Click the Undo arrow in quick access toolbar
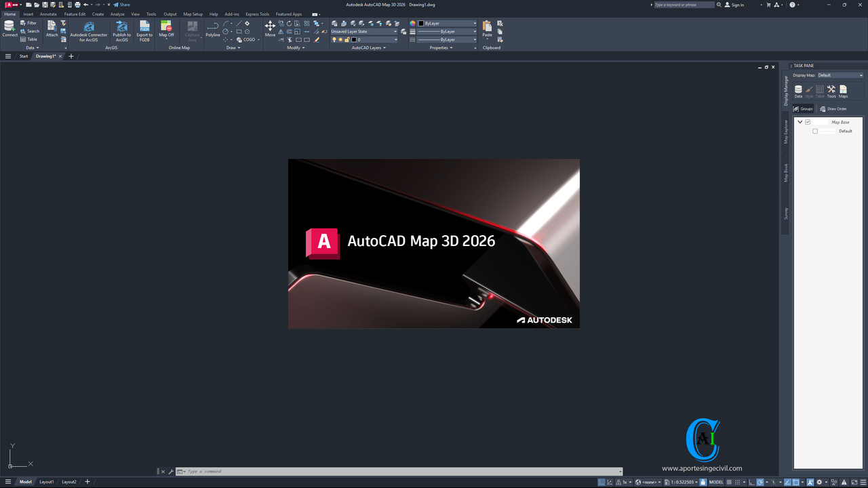868x488 pixels. [x=86, y=5]
